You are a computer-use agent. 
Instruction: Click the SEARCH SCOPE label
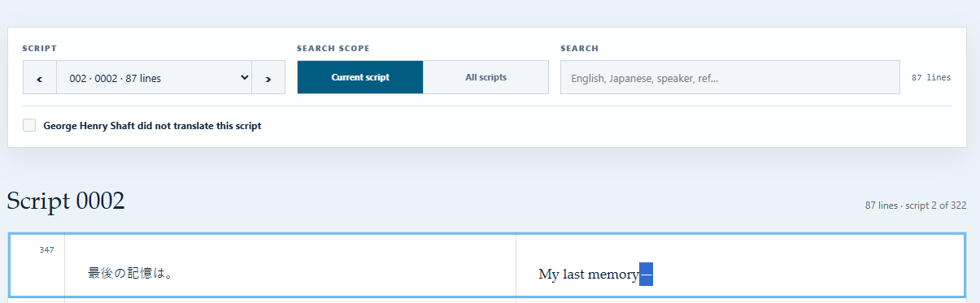coord(333,49)
